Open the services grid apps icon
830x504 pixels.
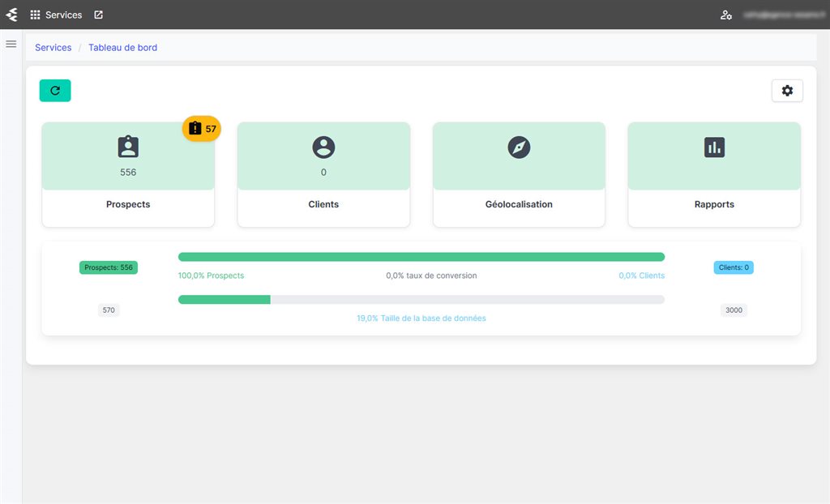pos(35,15)
